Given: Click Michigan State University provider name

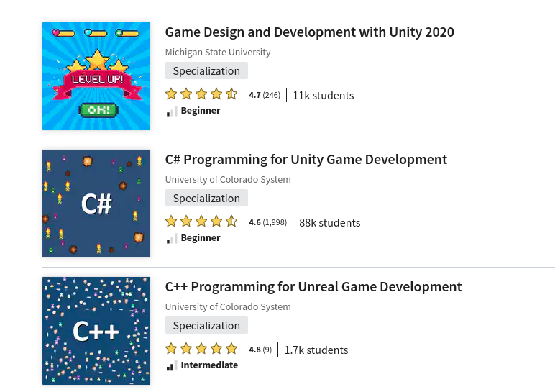Looking at the screenshot, I should tap(218, 53).
